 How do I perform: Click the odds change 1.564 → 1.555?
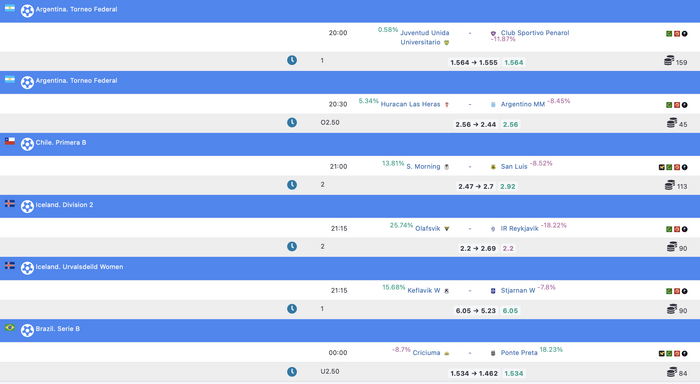(x=474, y=63)
